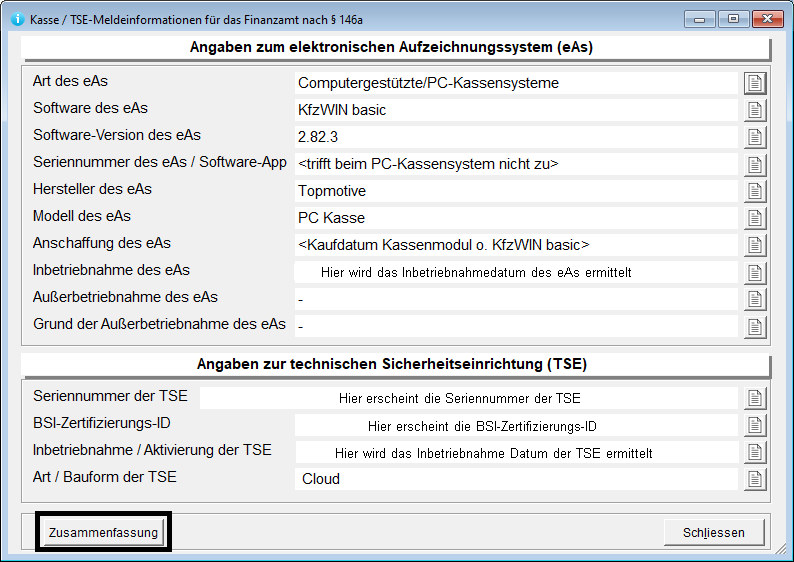Click the Außerbetriebnahme des eAs value field

[x=516, y=299]
